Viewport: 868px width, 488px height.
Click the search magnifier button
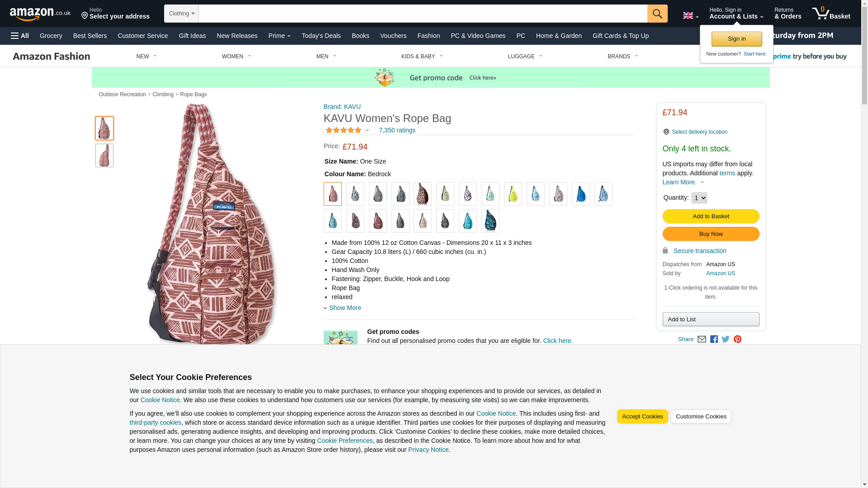point(657,14)
